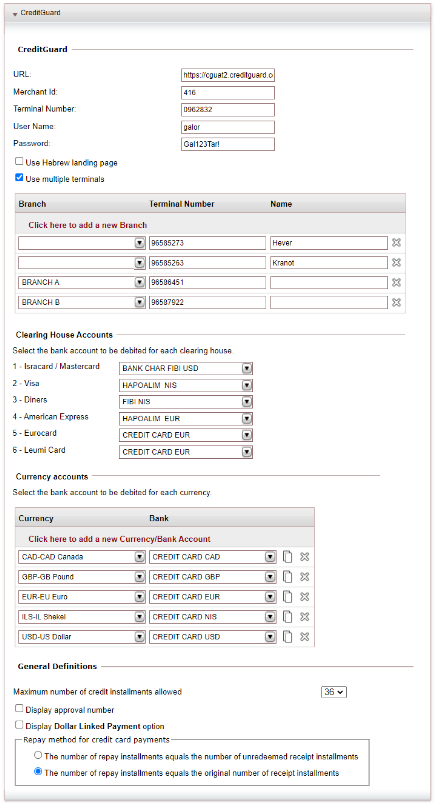Delete the Kranot terminal row

coord(396,262)
